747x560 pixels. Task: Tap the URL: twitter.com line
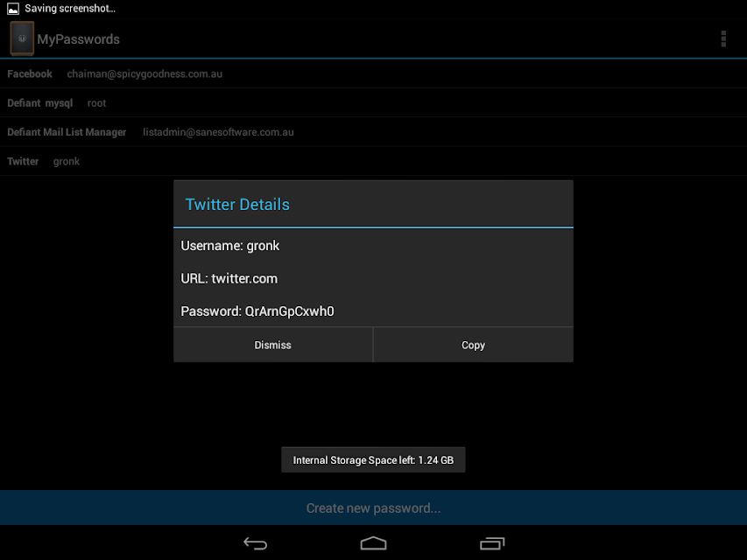229,278
